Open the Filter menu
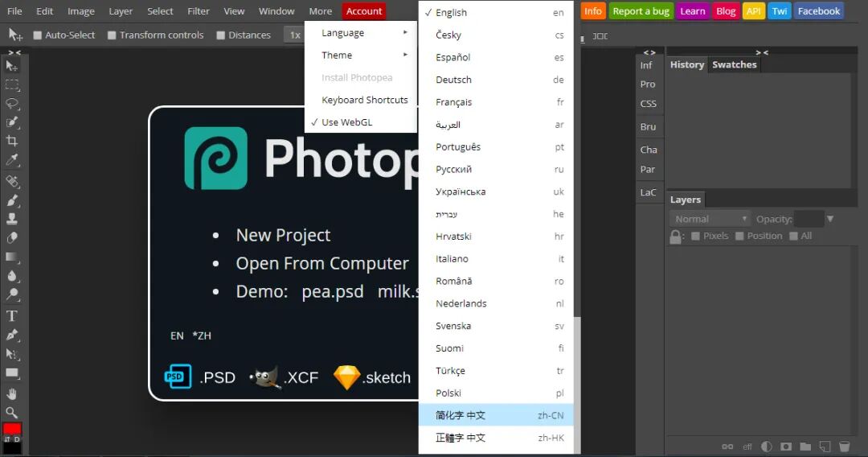 [x=199, y=11]
